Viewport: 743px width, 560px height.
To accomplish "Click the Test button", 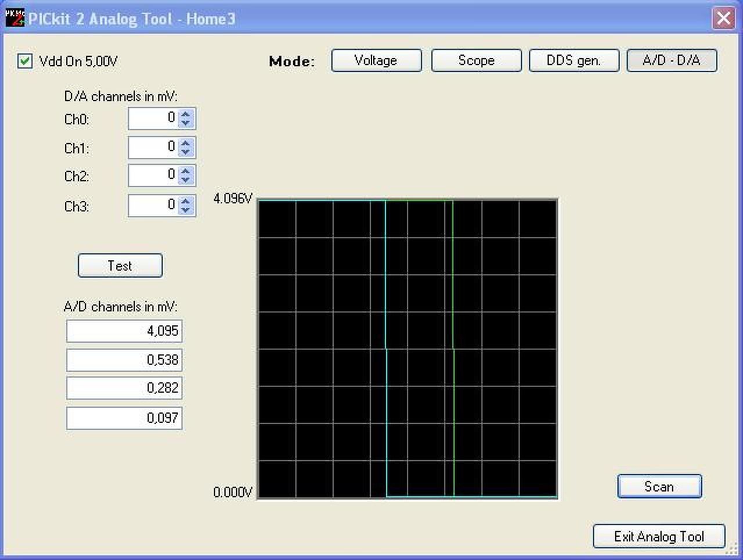I will tap(120, 265).
